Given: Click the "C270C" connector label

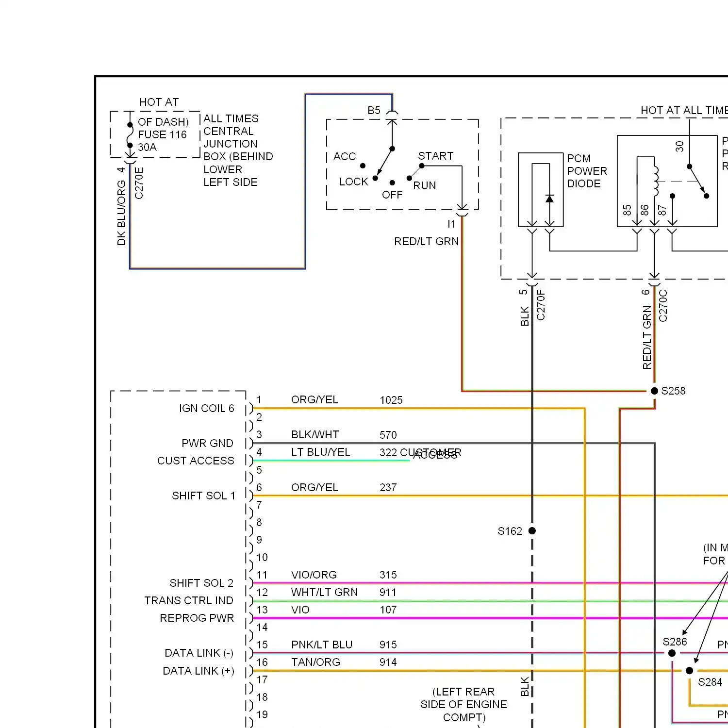Looking at the screenshot, I should point(663,306).
